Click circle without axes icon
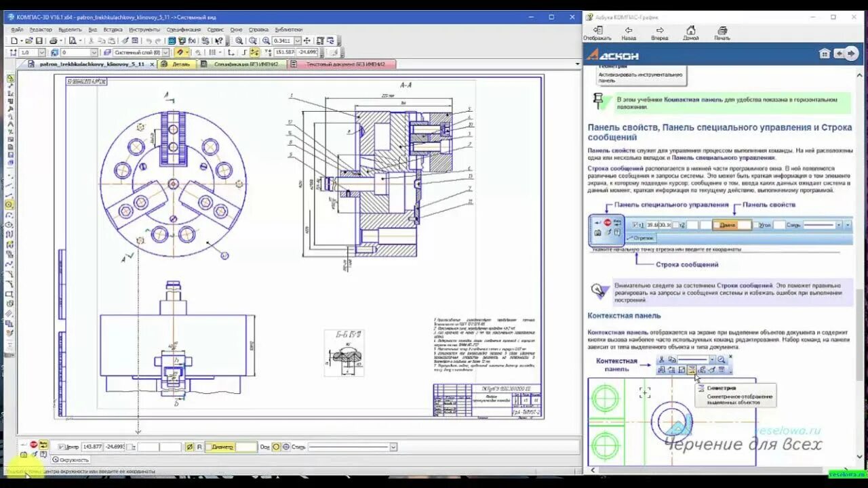 click(276, 447)
